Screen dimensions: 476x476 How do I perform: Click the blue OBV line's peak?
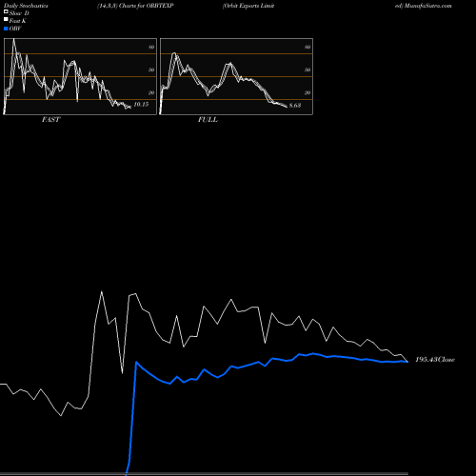[313, 353]
